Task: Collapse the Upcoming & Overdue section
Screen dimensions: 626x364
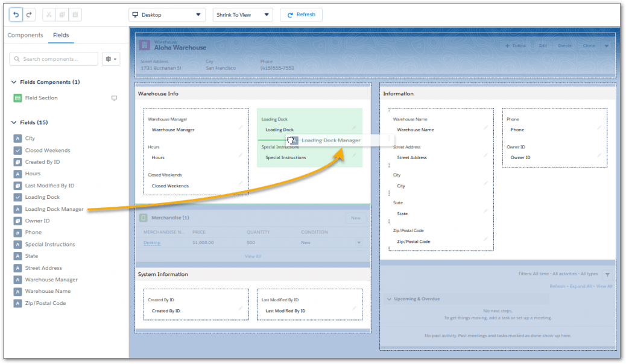Action: click(x=389, y=299)
